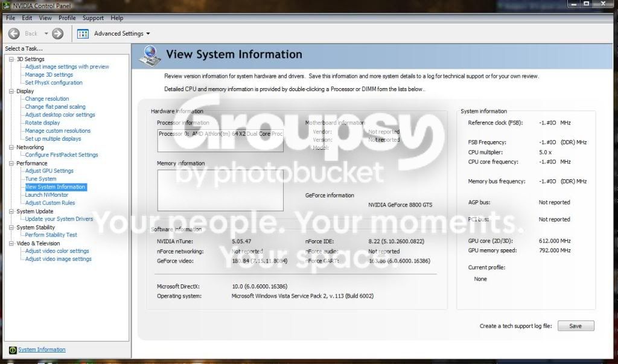Click the NVIDIA Control Panel title bar icon

click(6, 5)
